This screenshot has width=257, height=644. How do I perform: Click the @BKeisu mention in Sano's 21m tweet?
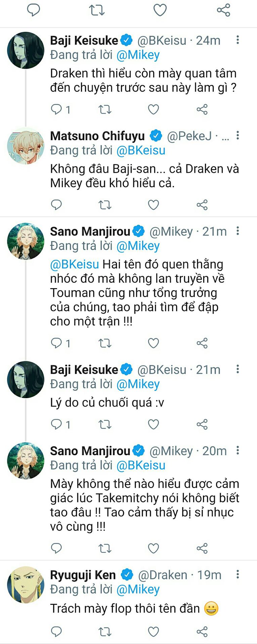pos(75,264)
